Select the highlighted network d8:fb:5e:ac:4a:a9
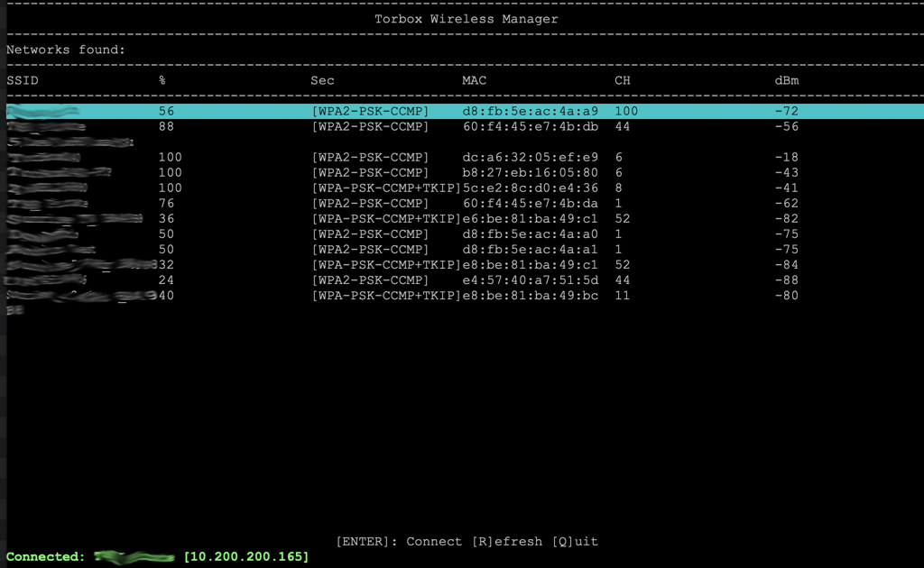The image size is (924, 568). point(465,111)
